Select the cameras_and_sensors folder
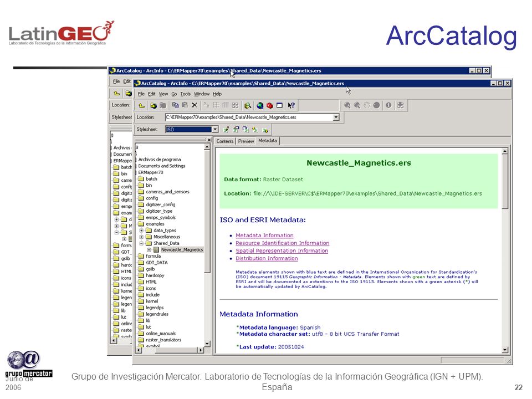The width and height of the screenshot is (532, 399). point(167,192)
